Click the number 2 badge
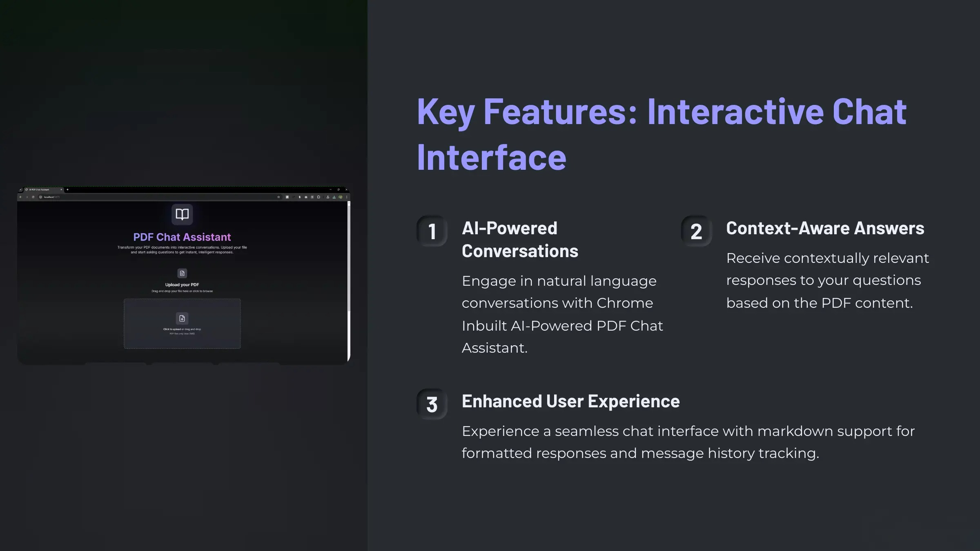This screenshot has height=551, width=980. click(x=696, y=231)
